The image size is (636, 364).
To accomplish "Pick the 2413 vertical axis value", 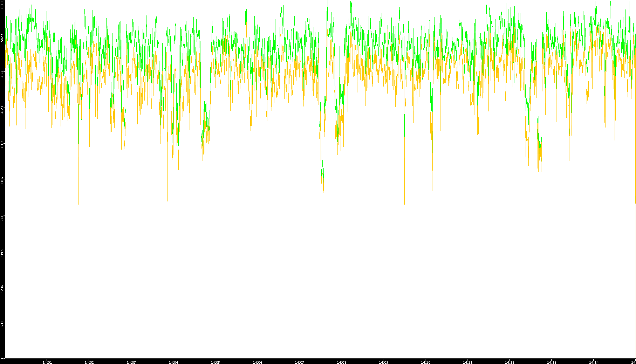I will point(2,217).
